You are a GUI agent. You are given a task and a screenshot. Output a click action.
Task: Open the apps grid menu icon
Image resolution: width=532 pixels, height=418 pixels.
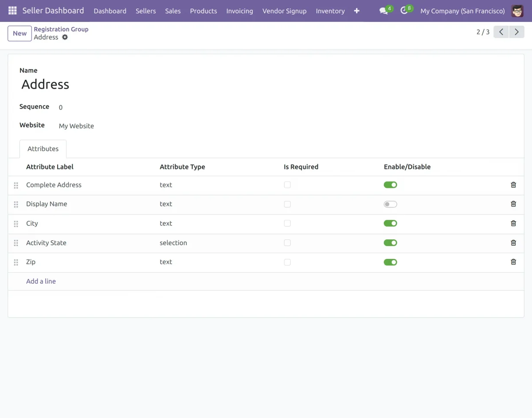[x=12, y=11]
